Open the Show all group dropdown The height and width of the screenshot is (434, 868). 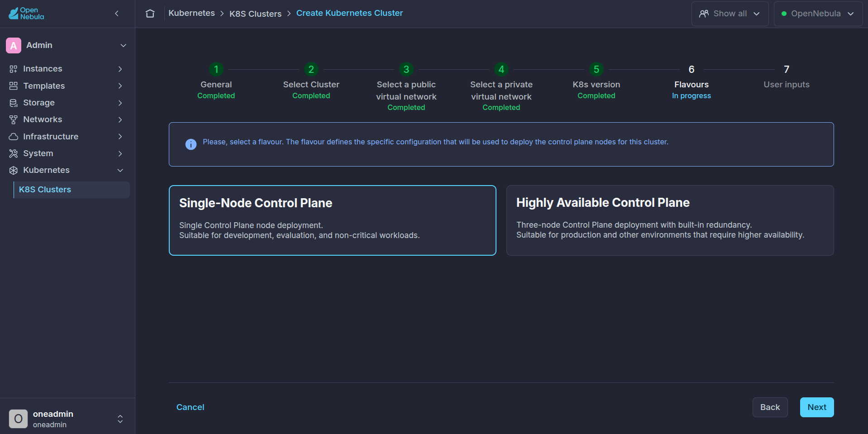pos(730,14)
